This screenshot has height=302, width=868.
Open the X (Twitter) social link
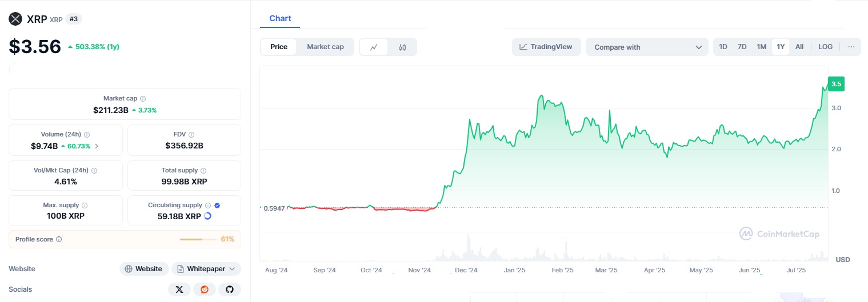coord(179,289)
